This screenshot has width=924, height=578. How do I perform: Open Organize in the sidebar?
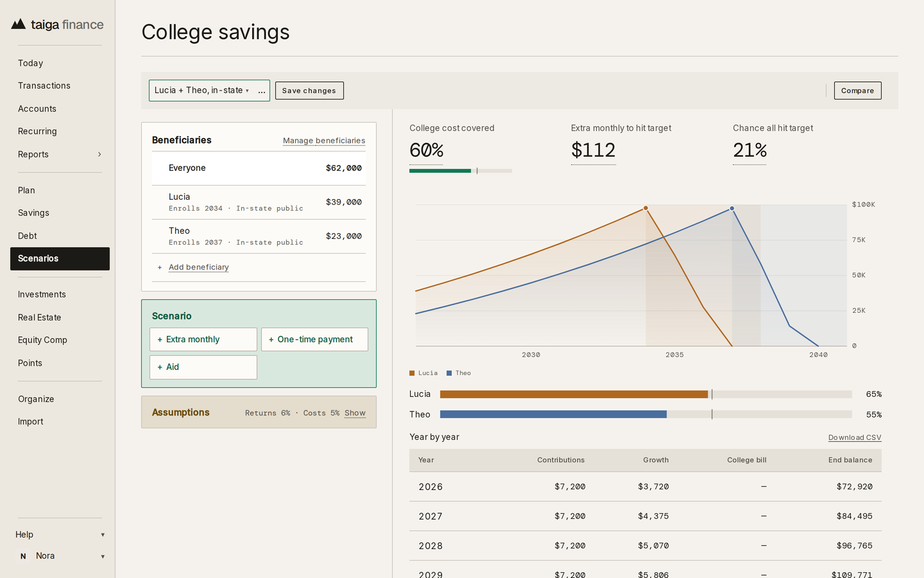60,399
